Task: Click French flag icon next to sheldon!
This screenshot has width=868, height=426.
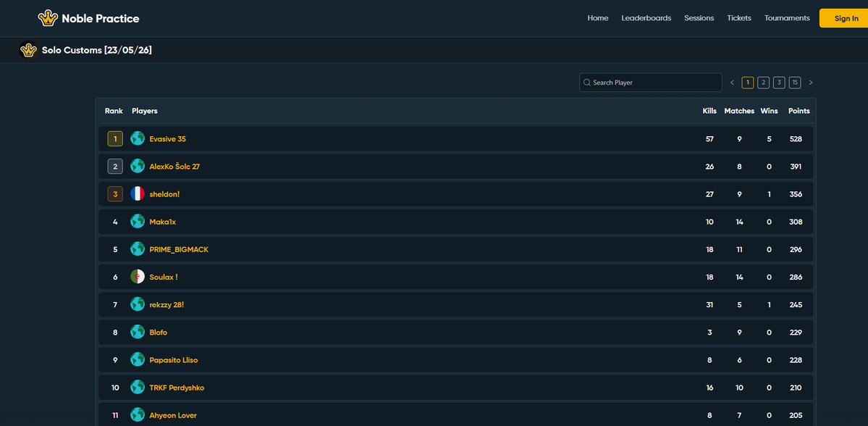Action: (x=138, y=194)
